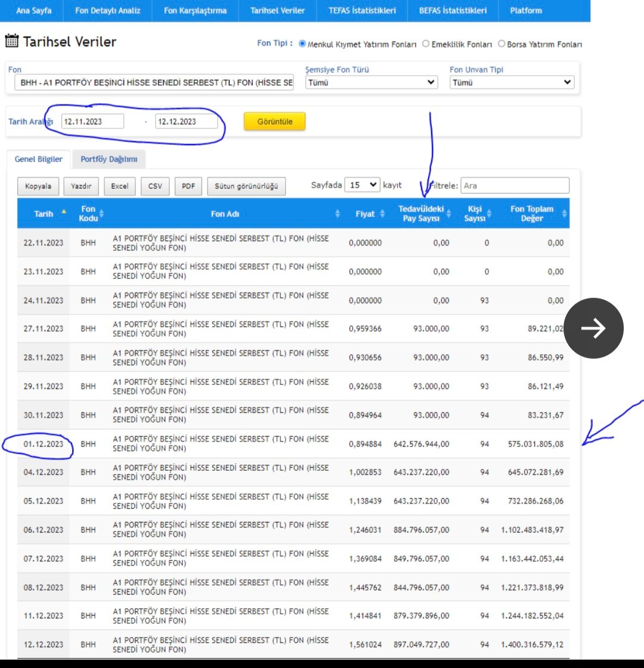Image resolution: width=644 pixels, height=668 pixels.
Task: Click date cell 12.12.2023
Action: coord(43,645)
